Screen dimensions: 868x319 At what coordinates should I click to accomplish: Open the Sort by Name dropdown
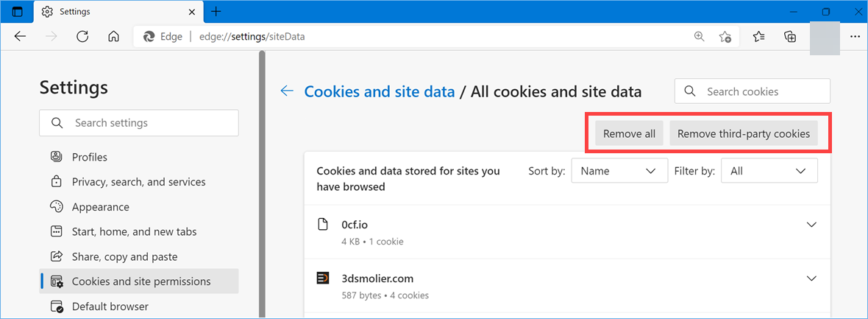pos(619,171)
